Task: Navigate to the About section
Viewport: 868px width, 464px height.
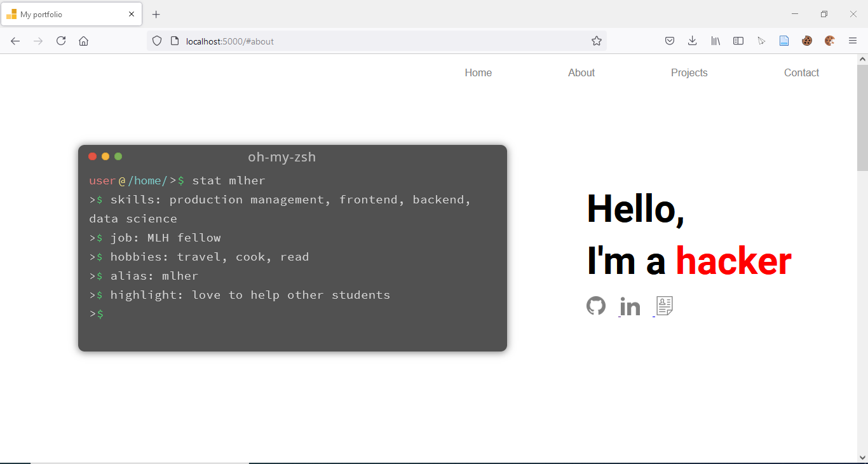Action: [581, 72]
